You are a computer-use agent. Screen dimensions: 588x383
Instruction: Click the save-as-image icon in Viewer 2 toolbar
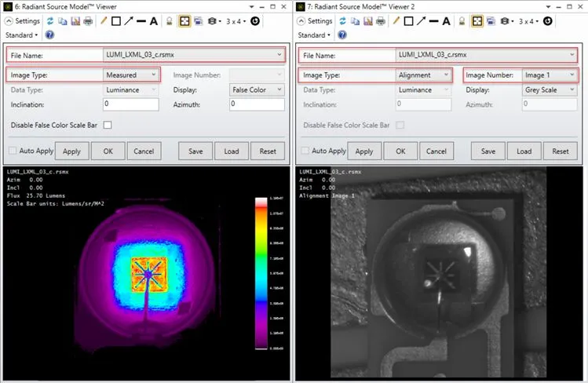click(370, 21)
